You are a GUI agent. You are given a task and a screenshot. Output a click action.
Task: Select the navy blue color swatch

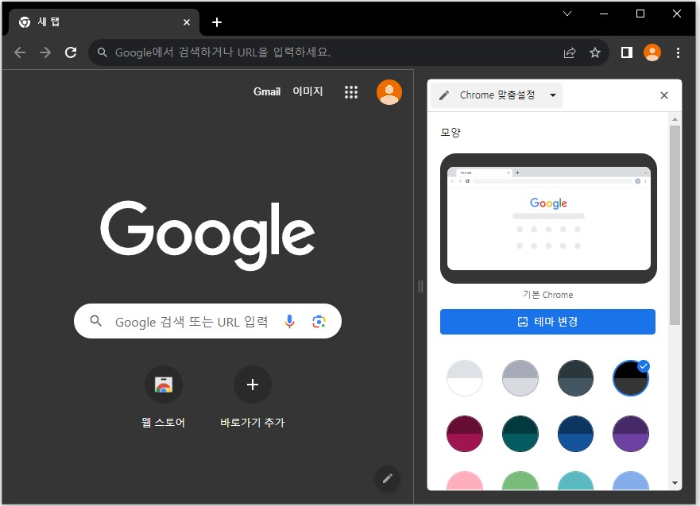(x=575, y=434)
